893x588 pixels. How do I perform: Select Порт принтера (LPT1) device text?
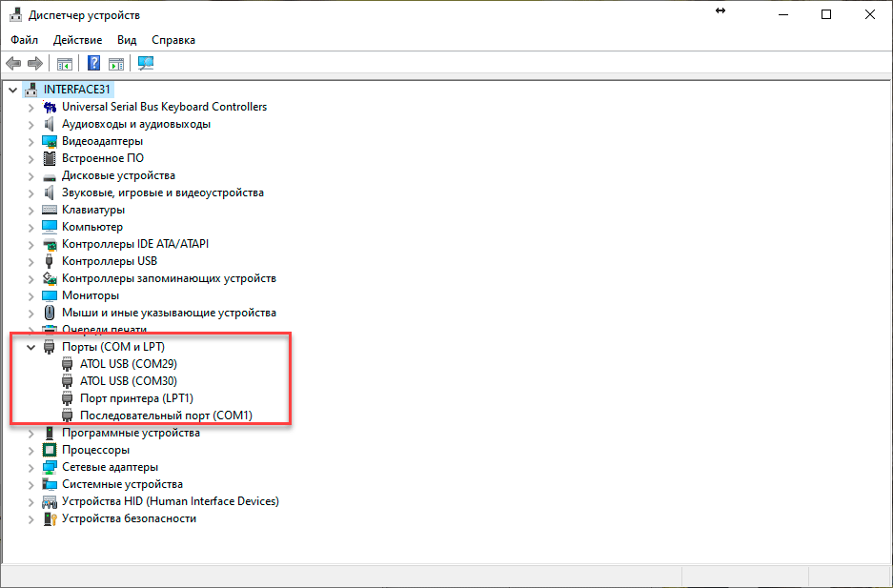point(136,398)
